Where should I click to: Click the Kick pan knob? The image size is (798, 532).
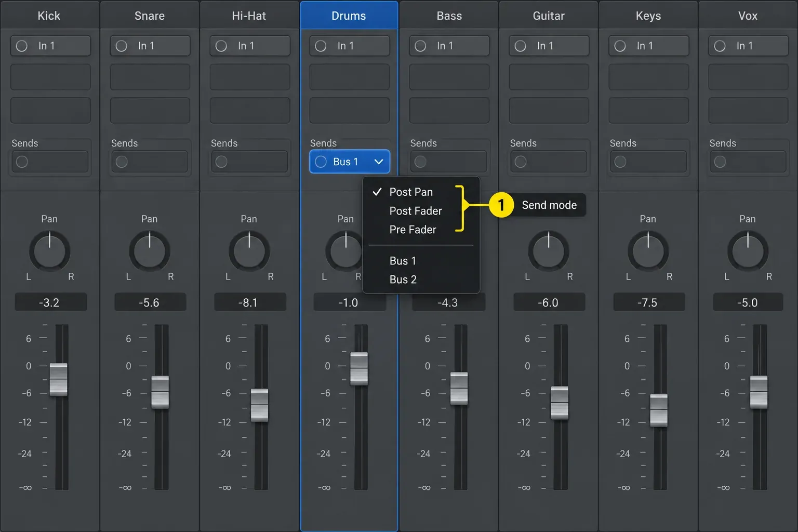point(50,251)
